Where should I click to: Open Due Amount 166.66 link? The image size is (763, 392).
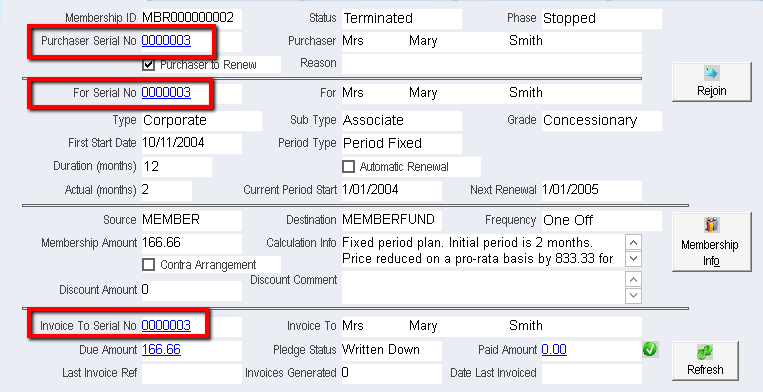point(161,349)
